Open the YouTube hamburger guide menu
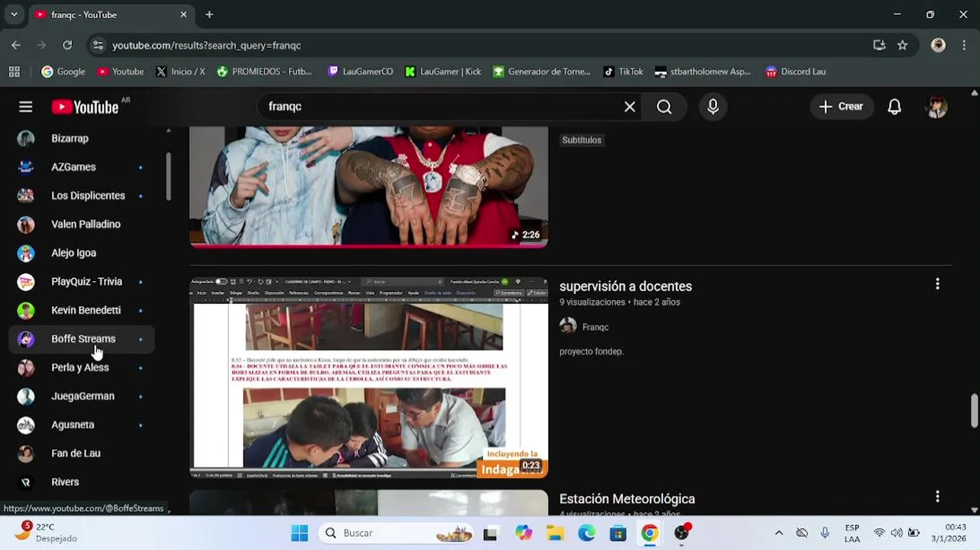Image resolution: width=980 pixels, height=550 pixels. (26, 107)
